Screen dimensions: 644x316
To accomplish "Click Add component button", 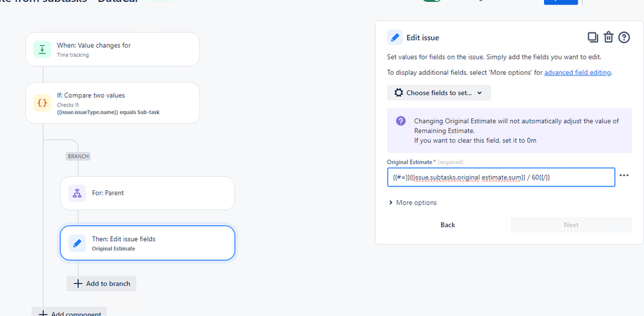I will [x=69, y=313].
